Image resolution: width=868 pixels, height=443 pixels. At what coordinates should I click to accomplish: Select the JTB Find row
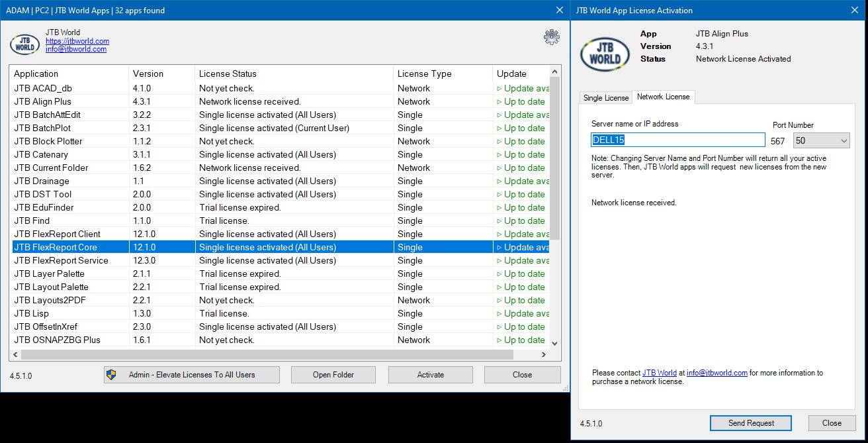(280, 221)
